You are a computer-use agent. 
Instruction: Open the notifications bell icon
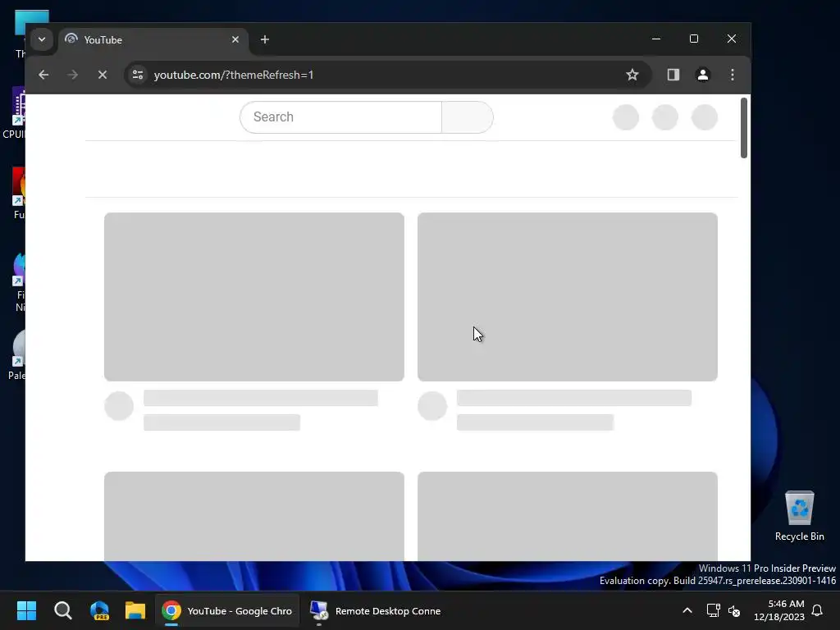point(817,610)
